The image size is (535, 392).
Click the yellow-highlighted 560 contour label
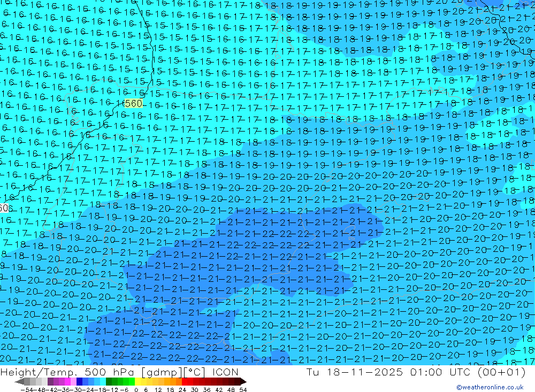click(133, 103)
